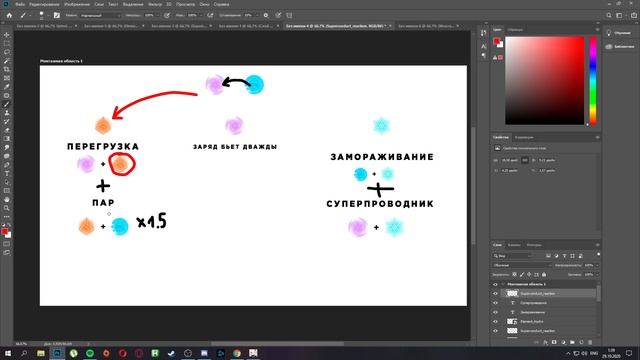Hide the Element_Hydro layer
The height and width of the screenshot is (360, 640).
[x=496, y=322]
